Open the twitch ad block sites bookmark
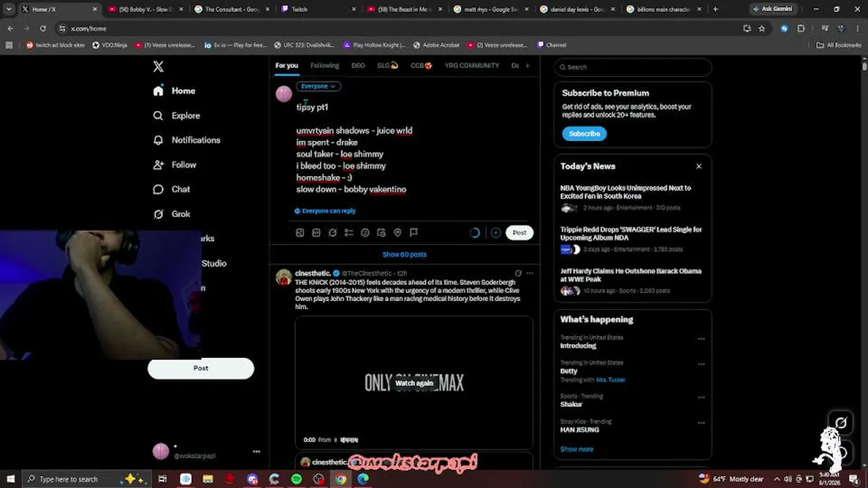Image resolution: width=868 pixels, height=488 pixels. click(56, 45)
